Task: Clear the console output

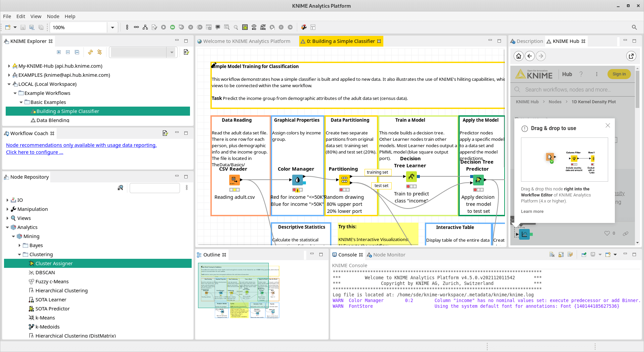Action: 552,255
